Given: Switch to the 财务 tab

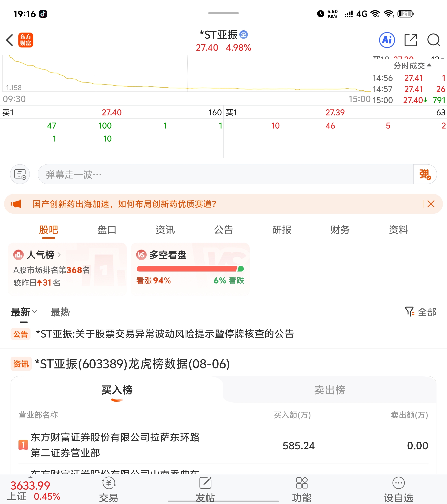Looking at the screenshot, I should coord(340,230).
